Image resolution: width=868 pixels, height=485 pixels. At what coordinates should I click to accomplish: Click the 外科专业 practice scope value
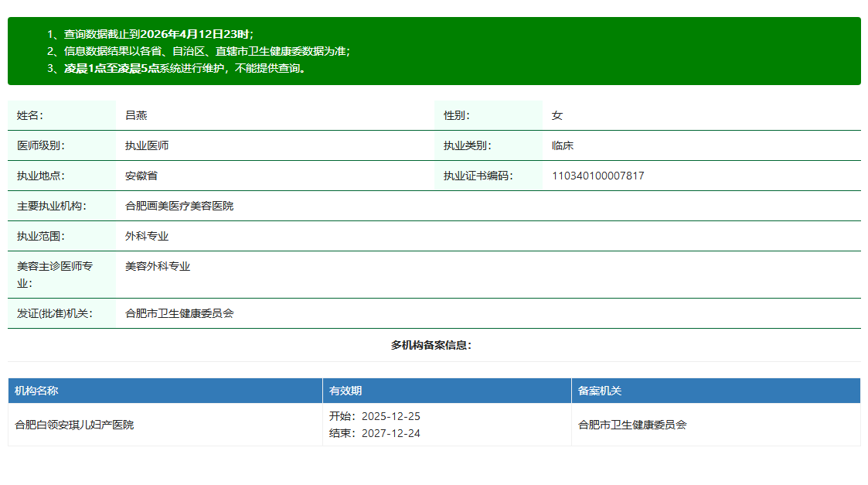147,236
